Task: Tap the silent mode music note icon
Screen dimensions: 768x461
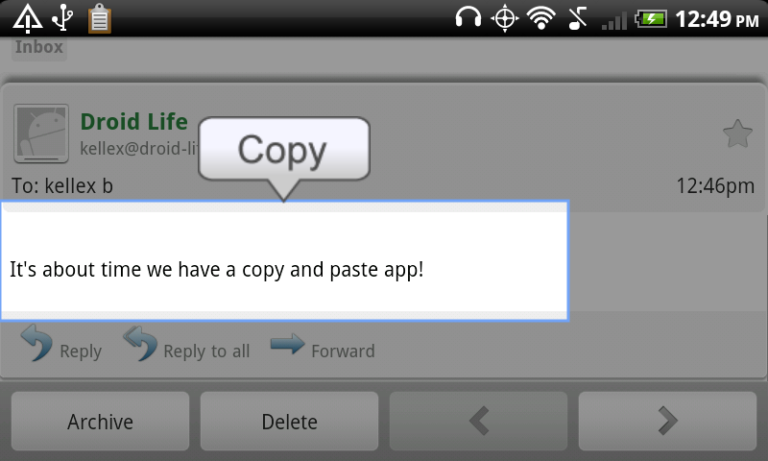Action: pos(578,19)
